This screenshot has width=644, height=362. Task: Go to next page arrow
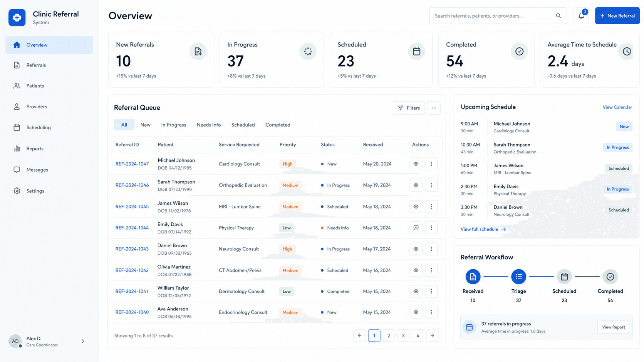[433, 335]
